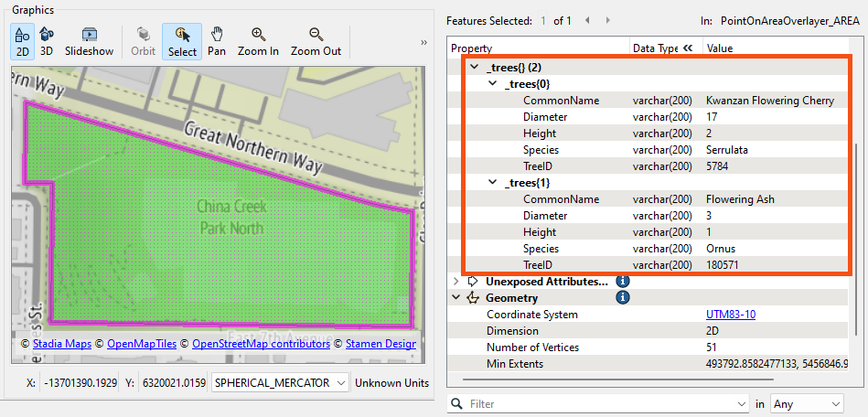Screen dimensions: 868x417
Task: Activate the Select tool
Action: [x=182, y=41]
